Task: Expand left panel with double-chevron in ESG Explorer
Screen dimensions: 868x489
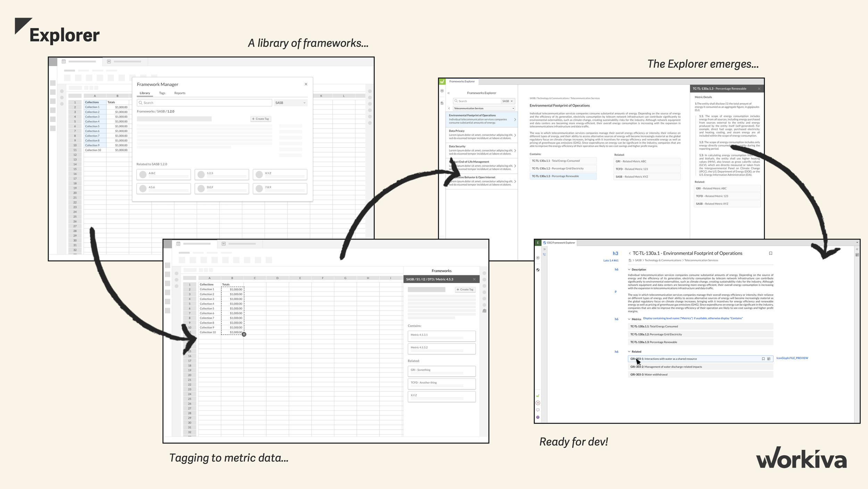Action: (544, 249)
